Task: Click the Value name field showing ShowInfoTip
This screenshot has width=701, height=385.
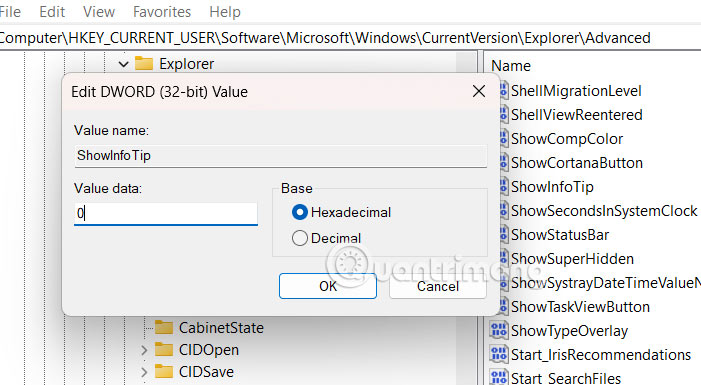Action: [281, 156]
